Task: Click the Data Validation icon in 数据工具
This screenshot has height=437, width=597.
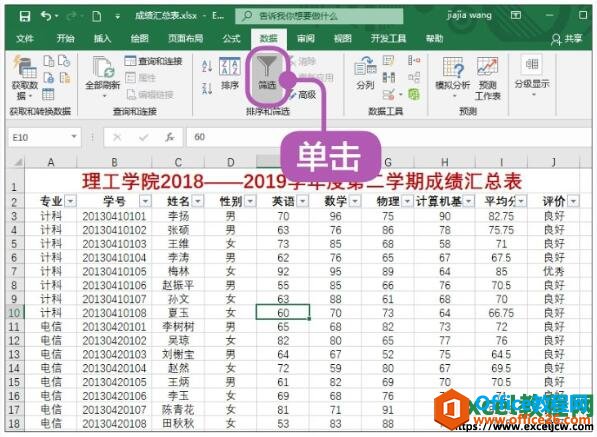Action: click(389, 94)
